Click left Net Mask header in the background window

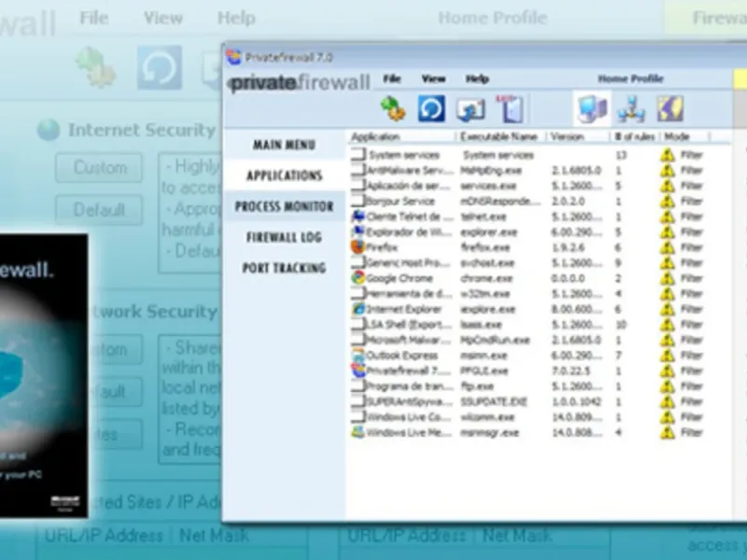pyautogui.click(x=214, y=536)
